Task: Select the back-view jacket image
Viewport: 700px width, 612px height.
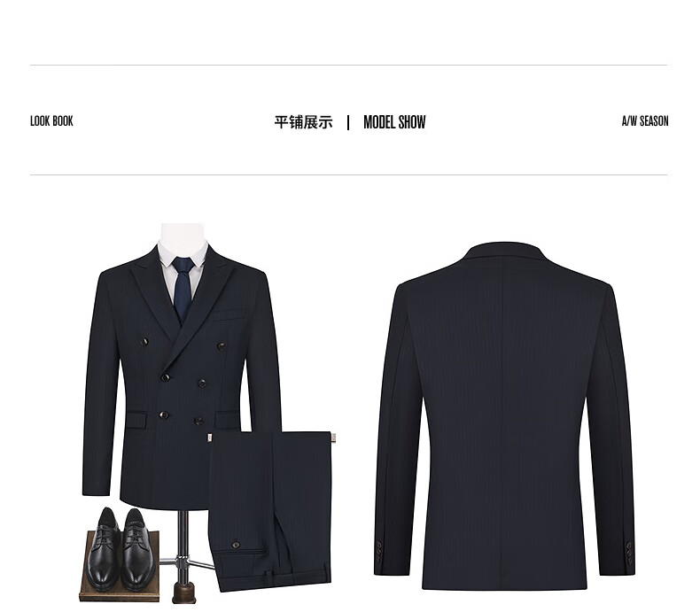Action: [504, 415]
